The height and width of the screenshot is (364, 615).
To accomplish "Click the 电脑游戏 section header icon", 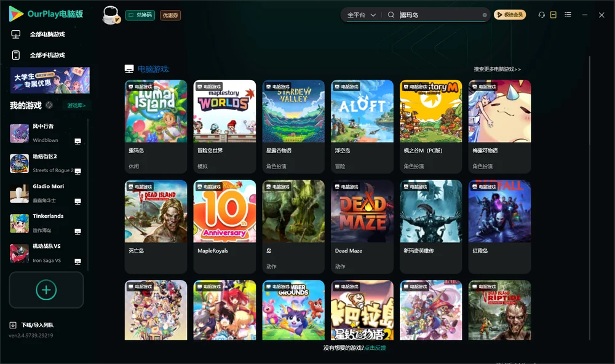I will [x=129, y=69].
